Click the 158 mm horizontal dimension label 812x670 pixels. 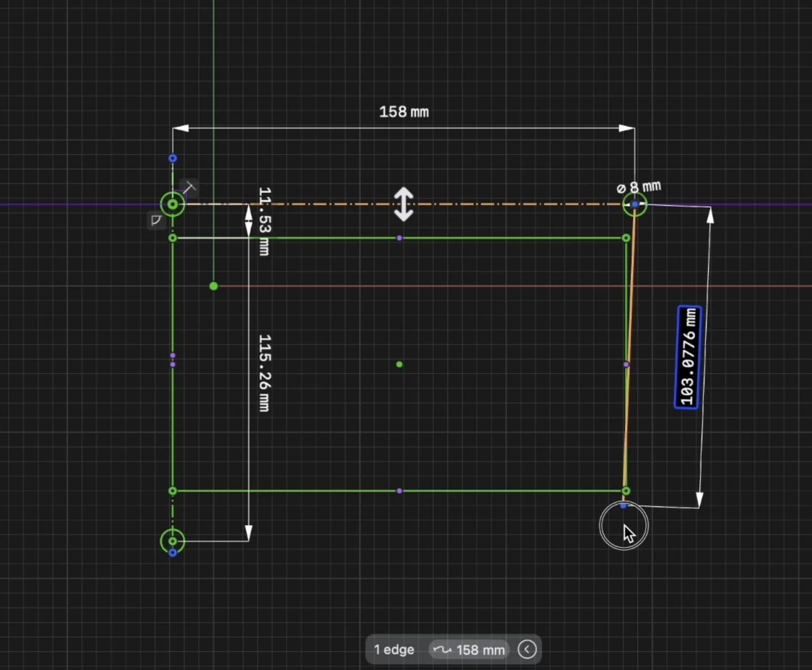point(403,112)
